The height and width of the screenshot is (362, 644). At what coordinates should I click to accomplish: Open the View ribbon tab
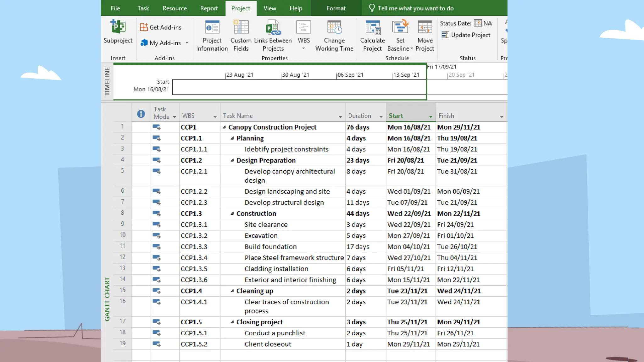click(x=269, y=8)
